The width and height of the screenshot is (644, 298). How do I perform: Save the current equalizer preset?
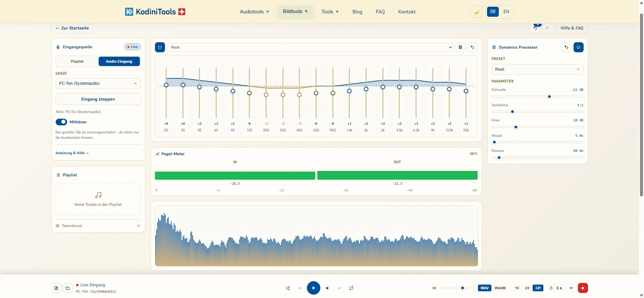click(461, 47)
